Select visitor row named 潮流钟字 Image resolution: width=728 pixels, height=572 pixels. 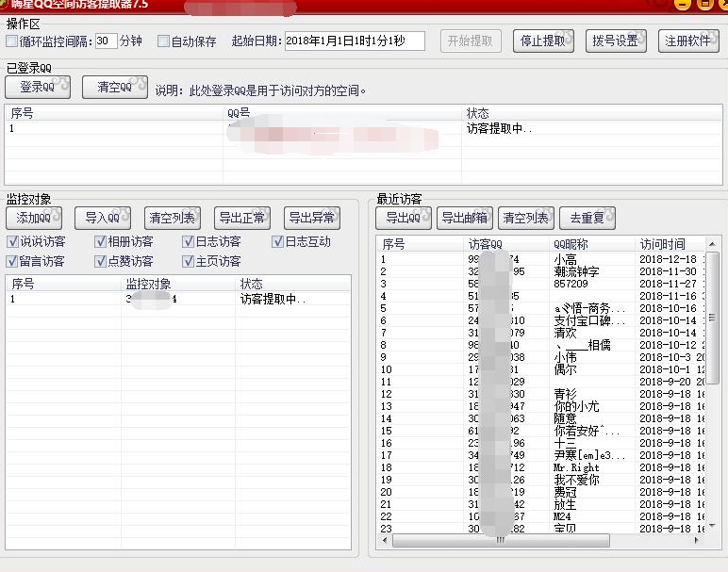tap(542, 271)
